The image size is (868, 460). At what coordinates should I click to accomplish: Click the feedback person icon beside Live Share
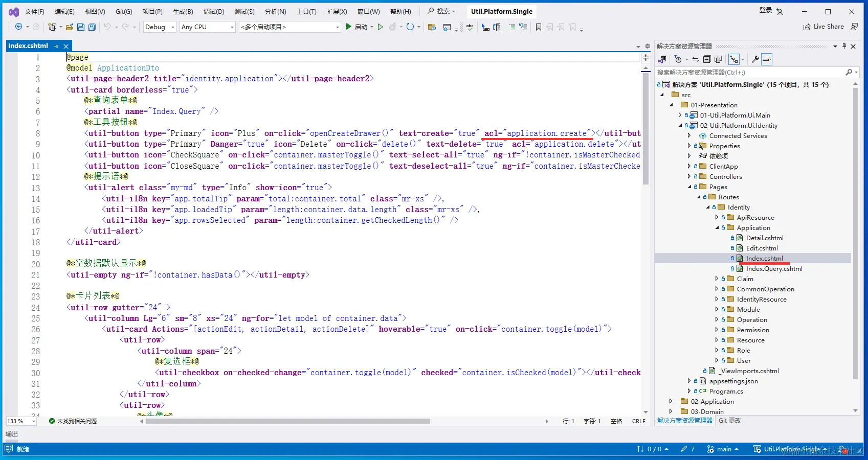click(x=854, y=27)
